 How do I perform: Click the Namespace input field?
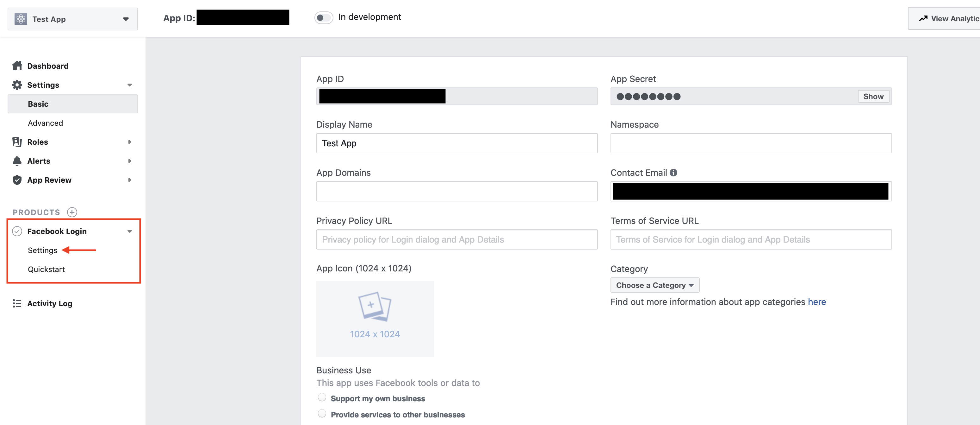point(751,143)
